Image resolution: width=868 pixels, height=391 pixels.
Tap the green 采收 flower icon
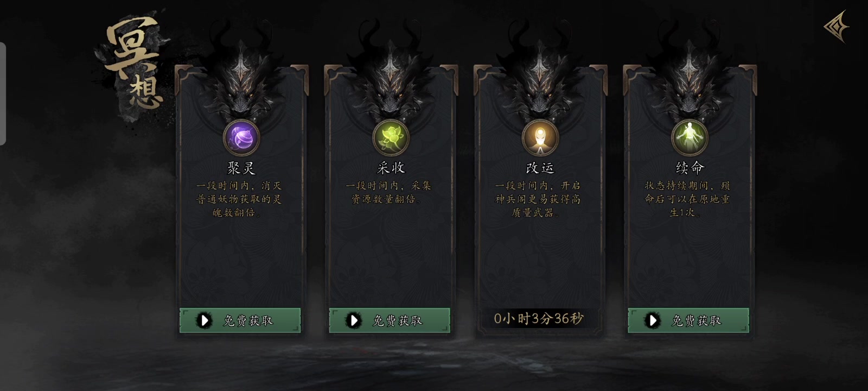(391, 137)
